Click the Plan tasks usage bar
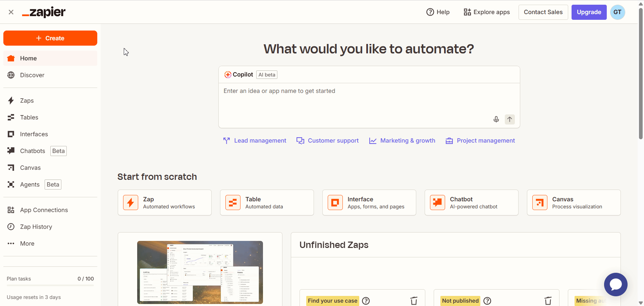 pyautogui.click(x=50, y=286)
